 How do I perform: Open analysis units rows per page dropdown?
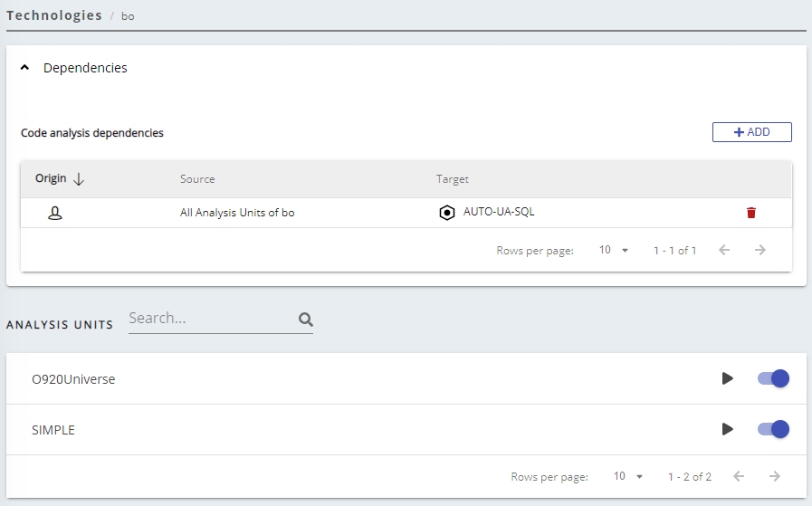pos(627,476)
